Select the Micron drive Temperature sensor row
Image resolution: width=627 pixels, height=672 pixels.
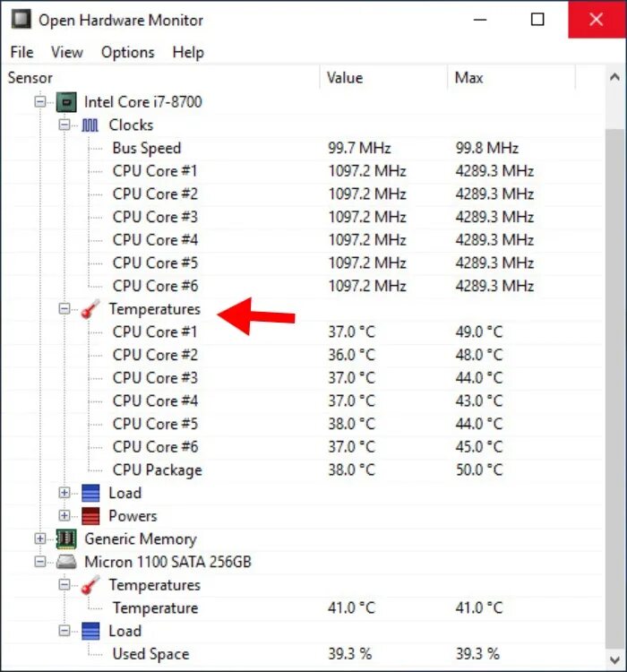coord(304,608)
